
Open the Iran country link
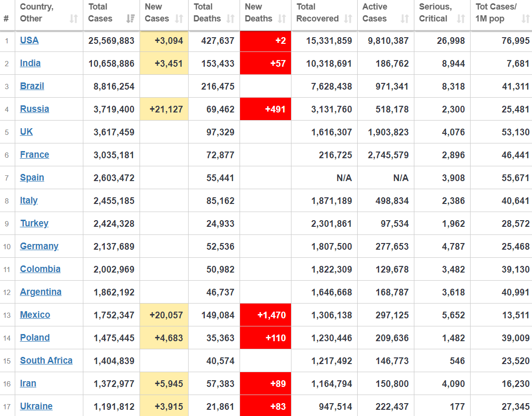(x=28, y=384)
